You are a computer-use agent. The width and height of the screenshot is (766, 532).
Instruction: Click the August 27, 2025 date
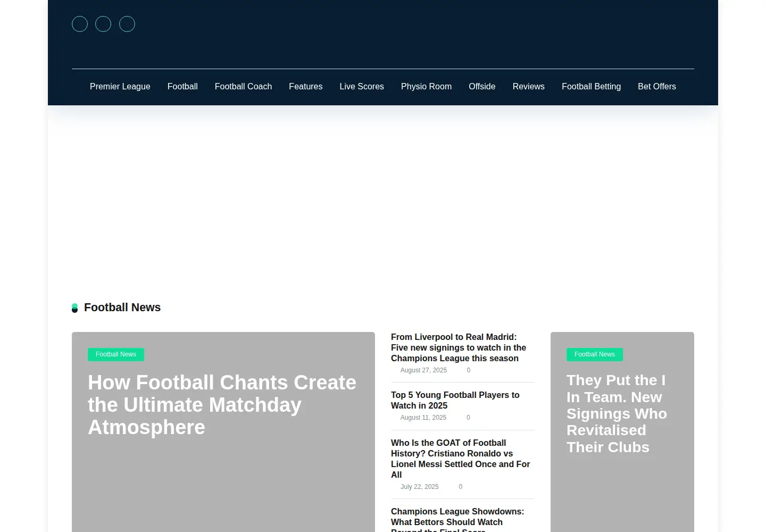click(423, 370)
